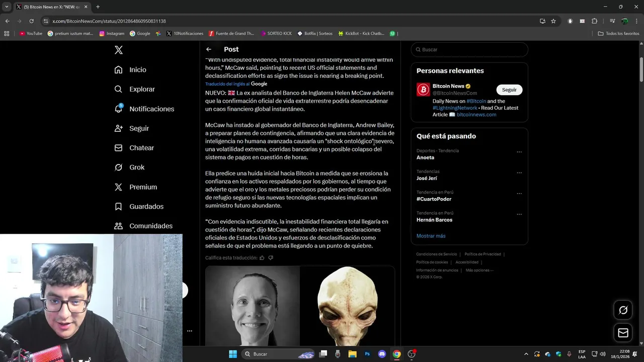Show hidden system tray icons

coord(526,354)
